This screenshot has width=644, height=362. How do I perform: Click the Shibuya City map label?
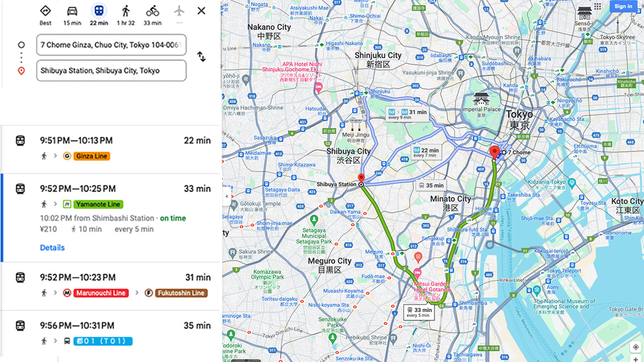point(348,156)
